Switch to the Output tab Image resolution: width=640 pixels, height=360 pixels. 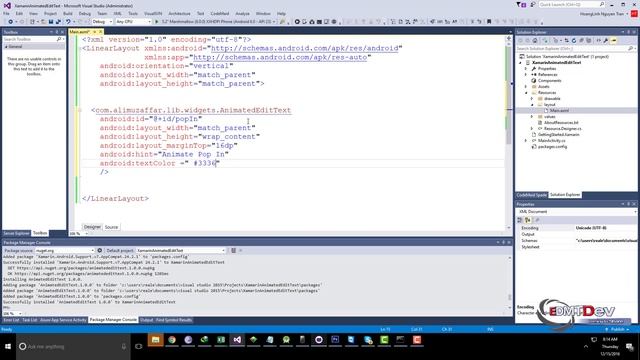click(x=146, y=320)
